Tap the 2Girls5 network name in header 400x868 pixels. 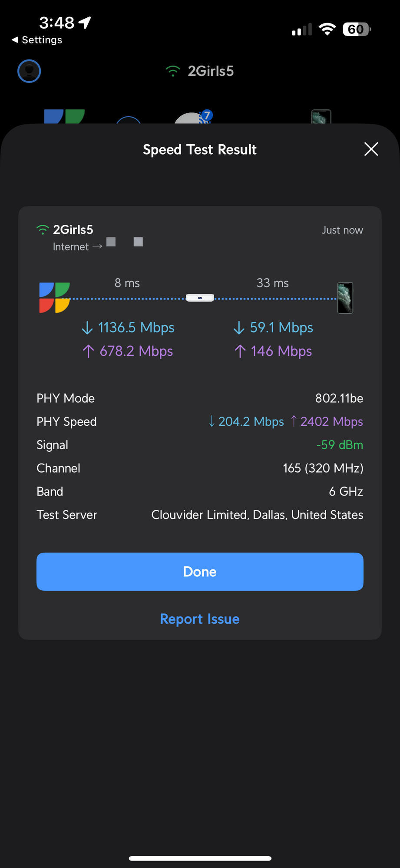pos(211,71)
